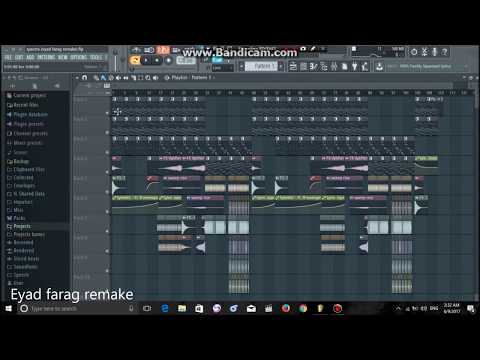480x360 pixels.
Task: Select the playlist Slip tool
Action: 126,78
